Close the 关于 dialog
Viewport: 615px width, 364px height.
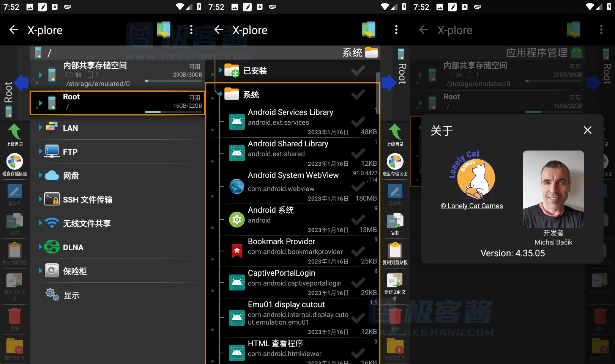point(588,130)
